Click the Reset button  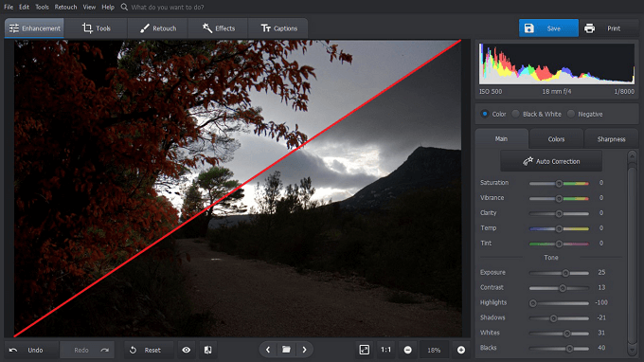(x=149, y=350)
